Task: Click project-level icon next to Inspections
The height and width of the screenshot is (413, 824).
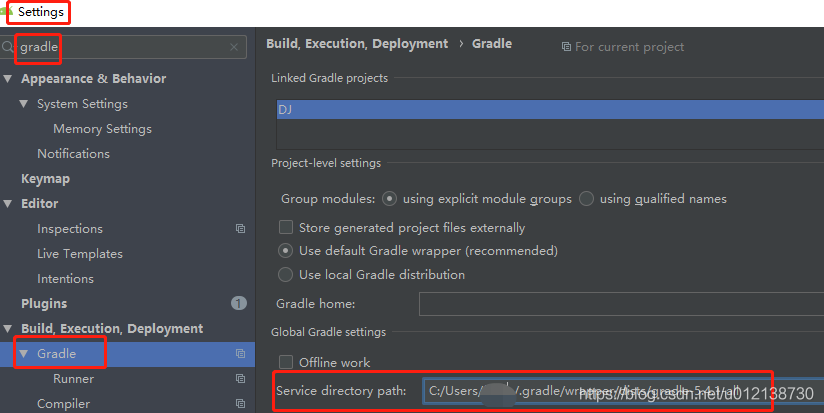Action: [240, 229]
